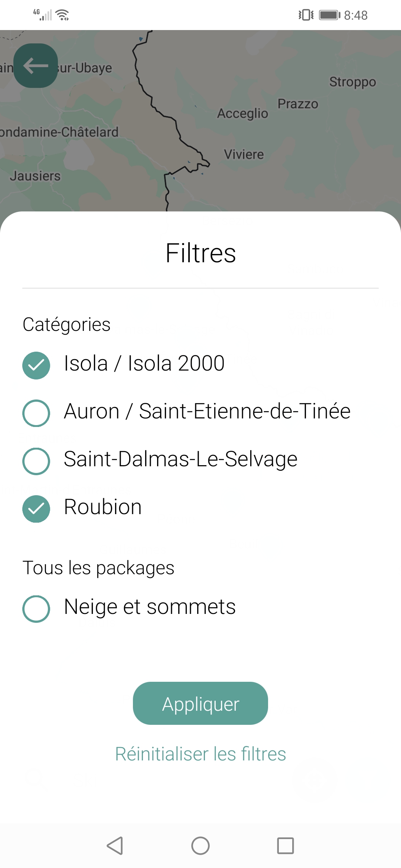Image resolution: width=401 pixels, height=868 pixels.
Task: Click Réinitialiser les filtres link
Action: (200, 754)
